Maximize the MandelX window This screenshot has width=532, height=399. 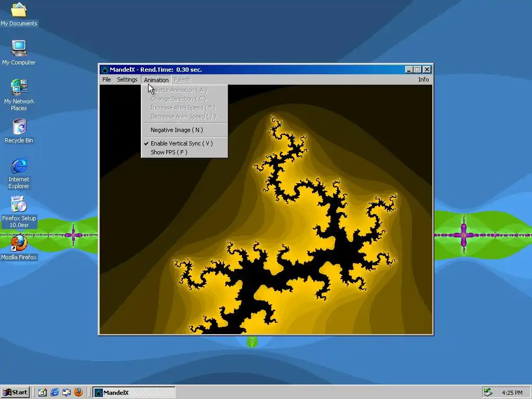(417, 70)
